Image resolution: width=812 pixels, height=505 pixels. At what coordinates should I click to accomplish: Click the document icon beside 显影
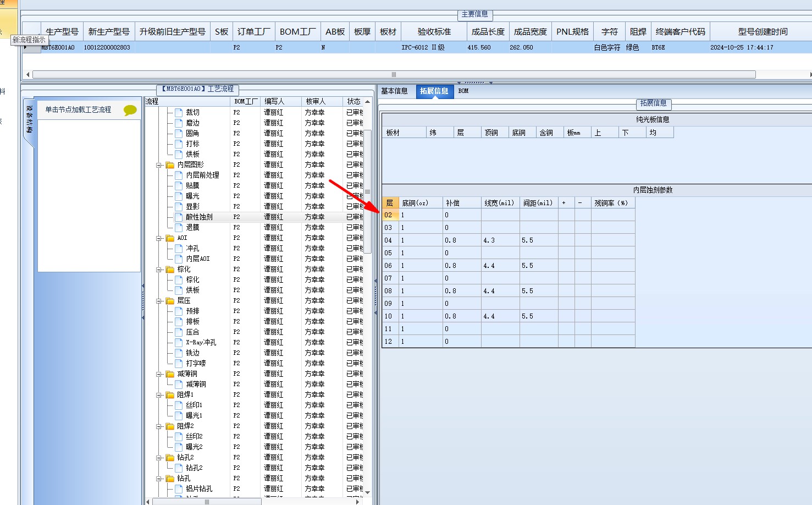point(179,206)
